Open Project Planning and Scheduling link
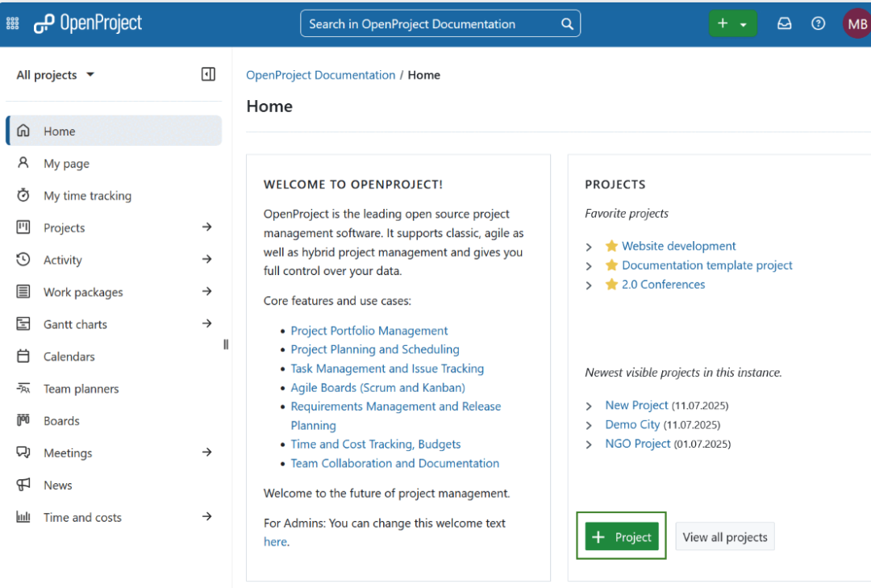The height and width of the screenshot is (588, 871). [375, 349]
